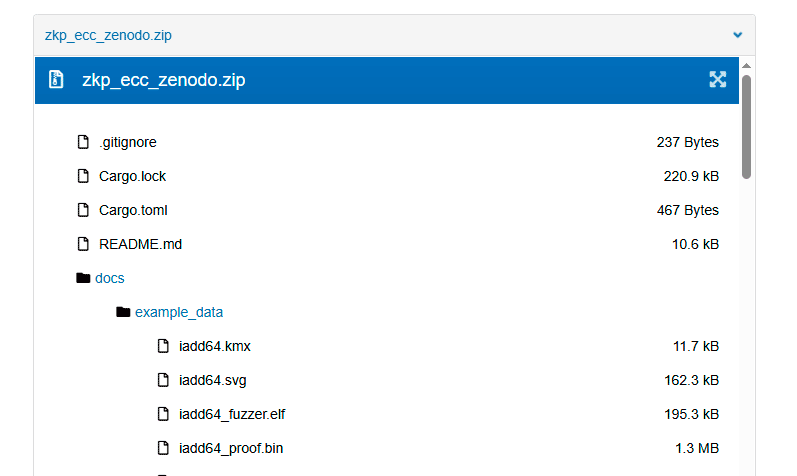This screenshot has height=476, width=797.
Task: Open the docs folder link
Action: click(x=110, y=278)
